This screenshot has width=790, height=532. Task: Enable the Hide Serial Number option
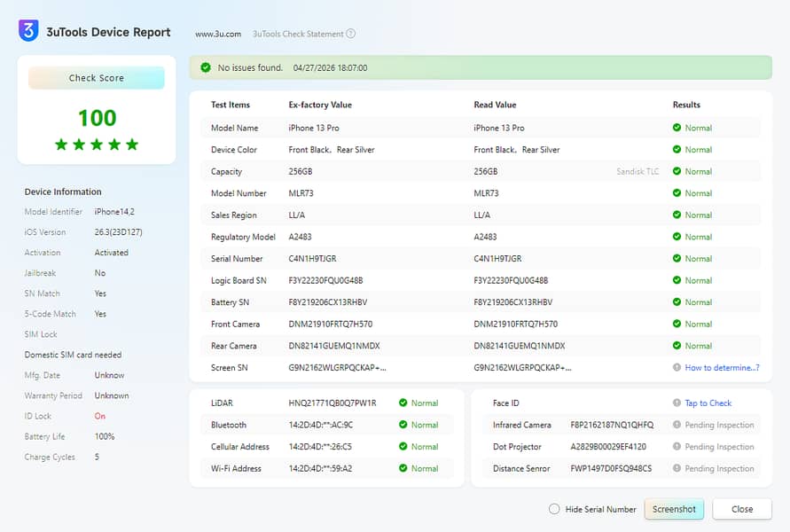pos(554,509)
